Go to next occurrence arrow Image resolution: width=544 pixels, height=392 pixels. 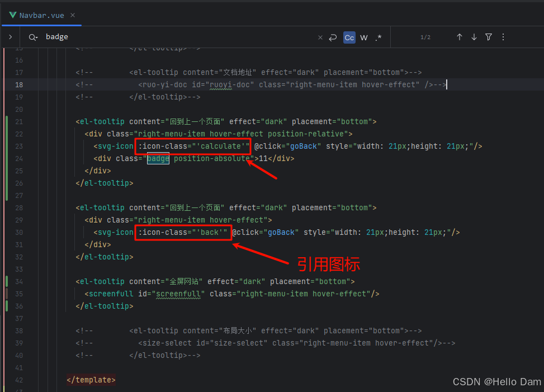[x=474, y=37]
